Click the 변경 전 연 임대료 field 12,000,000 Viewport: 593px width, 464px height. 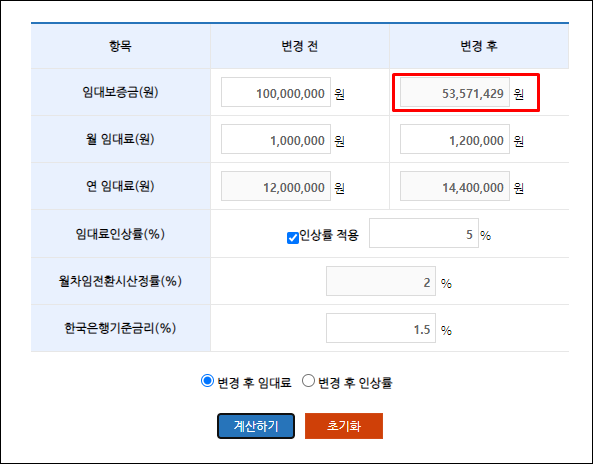(276, 186)
